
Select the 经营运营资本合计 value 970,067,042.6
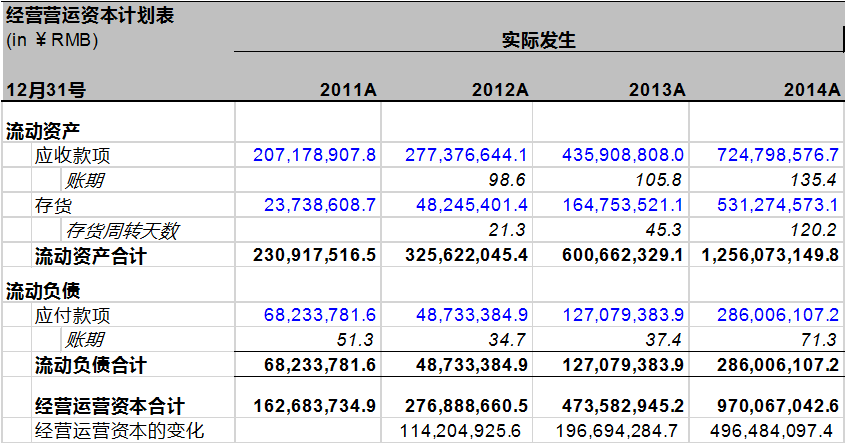tap(778, 406)
